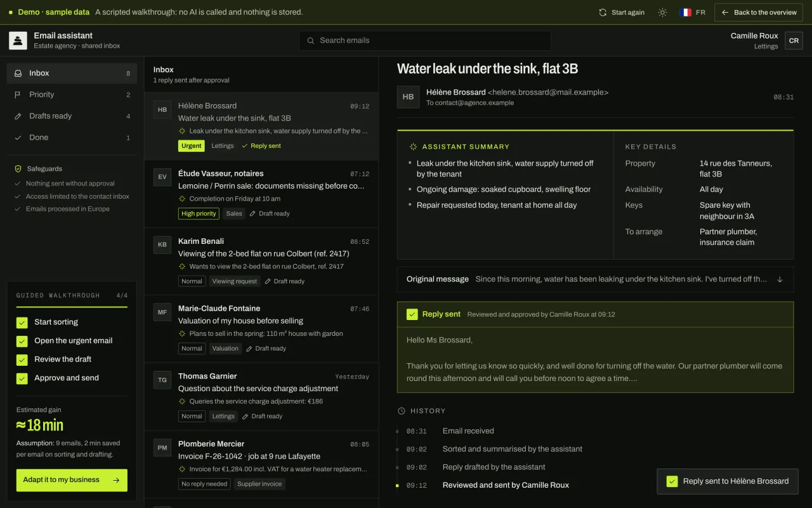The height and width of the screenshot is (508, 812).
Task: Click the French flag language icon
Action: (x=686, y=12)
